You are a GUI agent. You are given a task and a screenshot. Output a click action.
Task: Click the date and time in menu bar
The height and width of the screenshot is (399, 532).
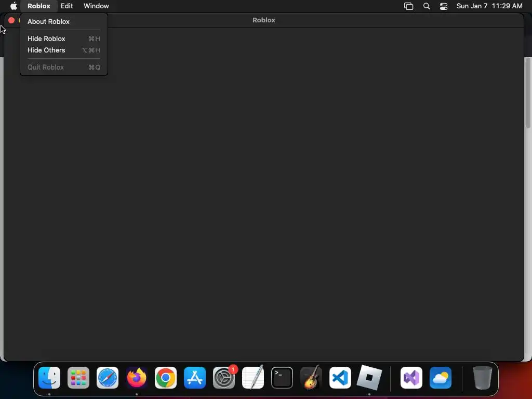(489, 6)
